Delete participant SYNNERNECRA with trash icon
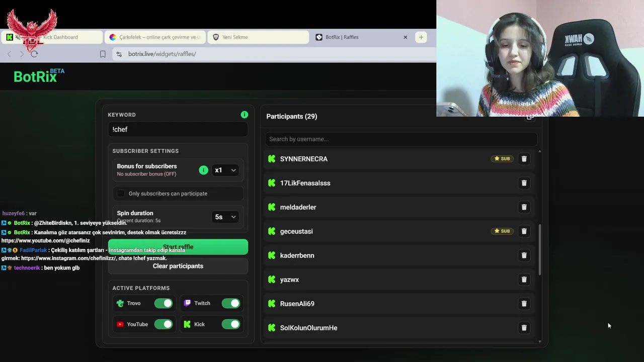 [x=524, y=159]
